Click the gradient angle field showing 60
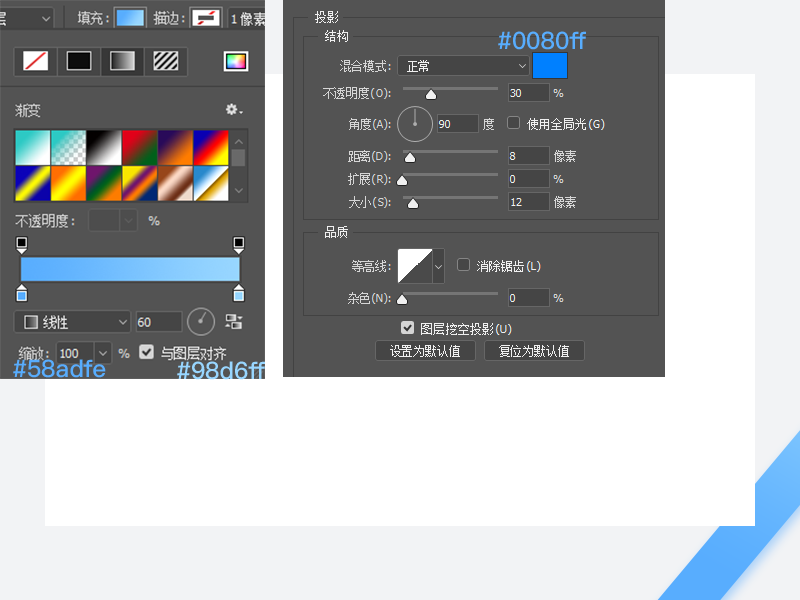The width and height of the screenshot is (800, 600). point(159,322)
